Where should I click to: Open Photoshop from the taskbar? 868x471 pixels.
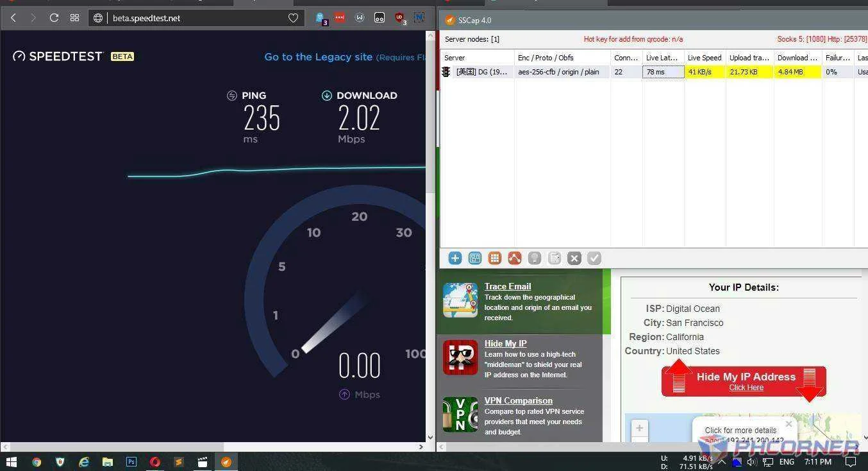point(131,461)
